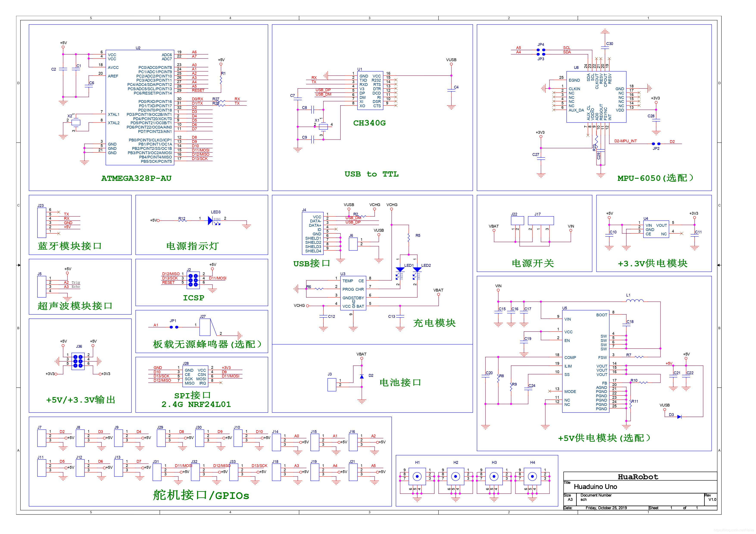Click the 'USB to TTL' block title
The image size is (756, 534).
pos(371,174)
